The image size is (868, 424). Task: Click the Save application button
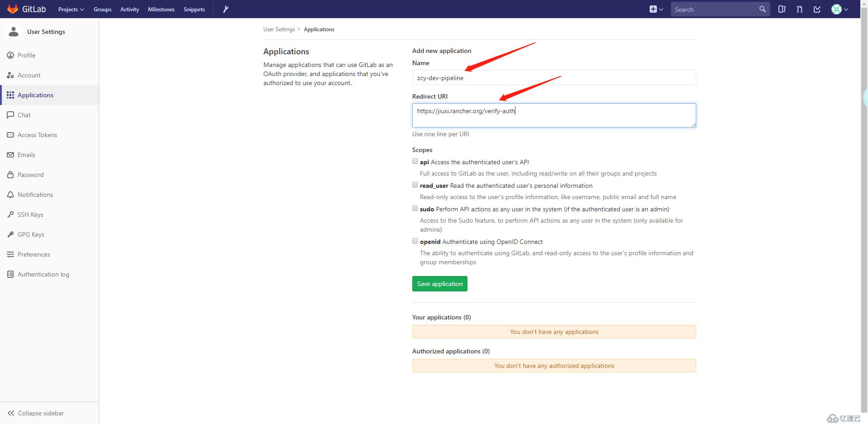coord(440,284)
